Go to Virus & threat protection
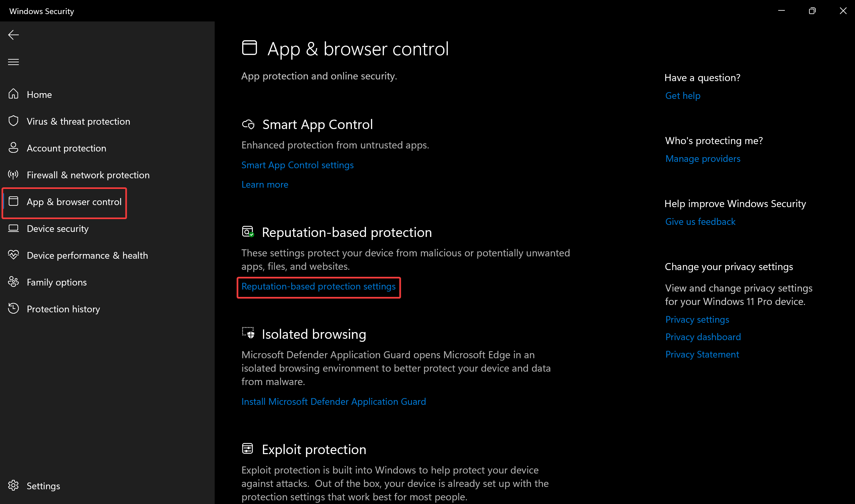The height and width of the screenshot is (504, 855). point(78,121)
